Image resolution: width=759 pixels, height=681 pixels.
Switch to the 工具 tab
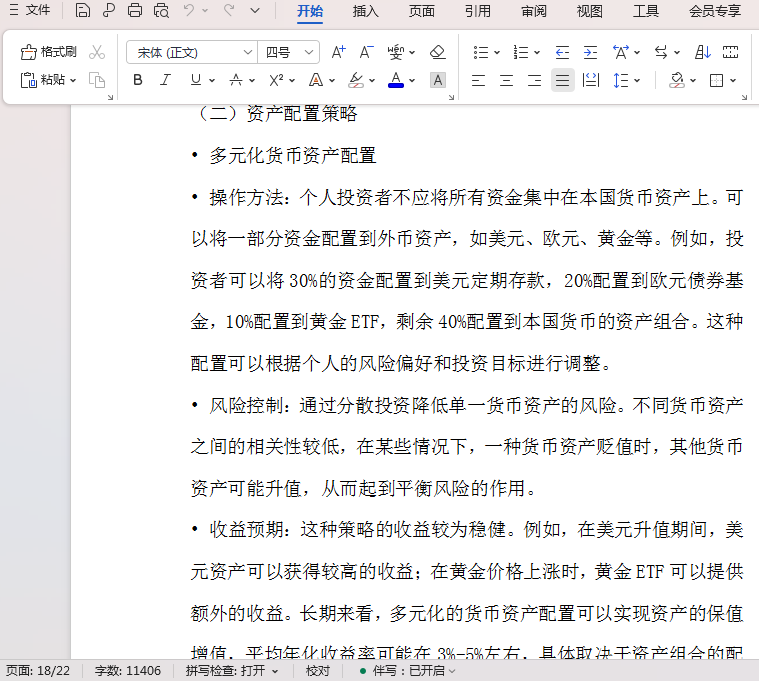pyautogui.click(x=646, y=11)
